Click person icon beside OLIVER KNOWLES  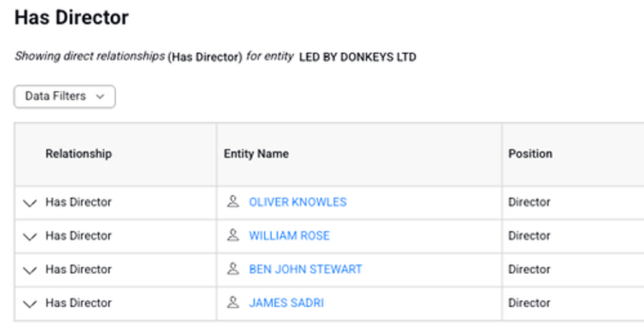[x=233, y=202]
